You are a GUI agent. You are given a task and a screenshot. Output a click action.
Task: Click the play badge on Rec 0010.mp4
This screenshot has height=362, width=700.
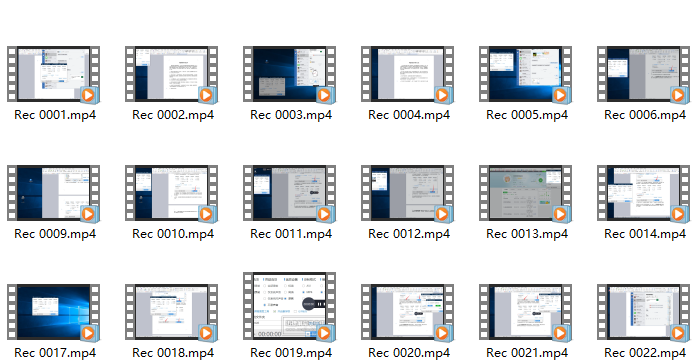coord(207,214)
